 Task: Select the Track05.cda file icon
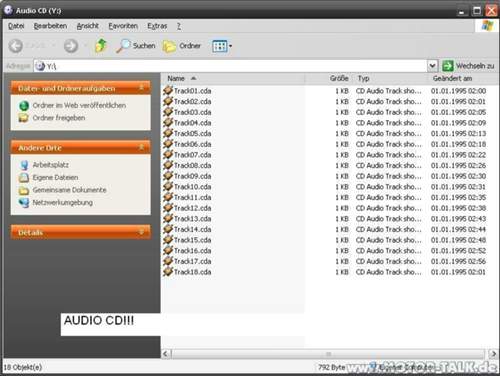[x=168, y=133]
